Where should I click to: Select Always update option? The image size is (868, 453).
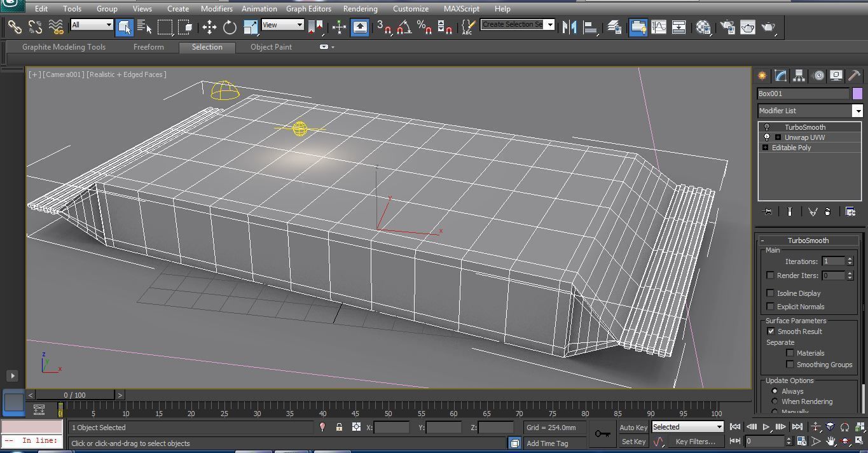coord(775,391)
